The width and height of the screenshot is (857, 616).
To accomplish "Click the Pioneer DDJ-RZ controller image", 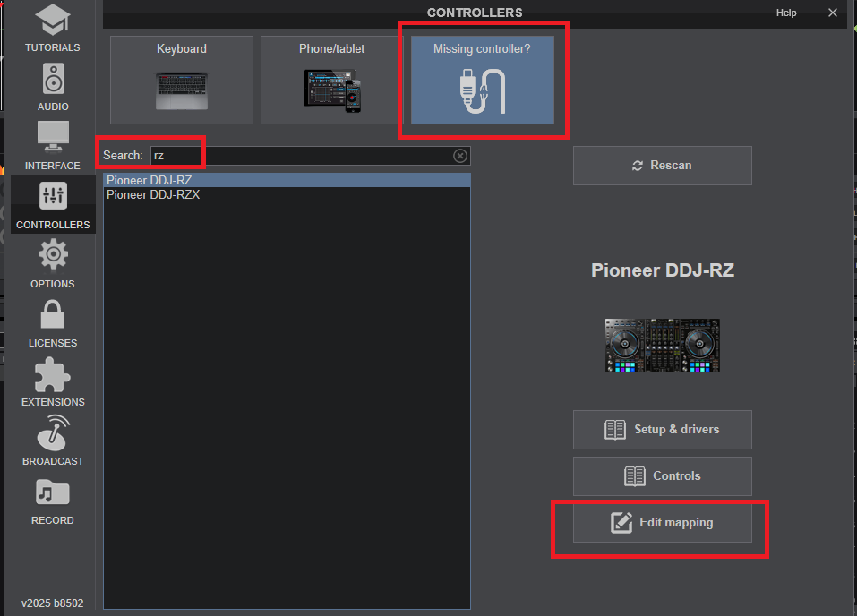I will pos(663,346).
